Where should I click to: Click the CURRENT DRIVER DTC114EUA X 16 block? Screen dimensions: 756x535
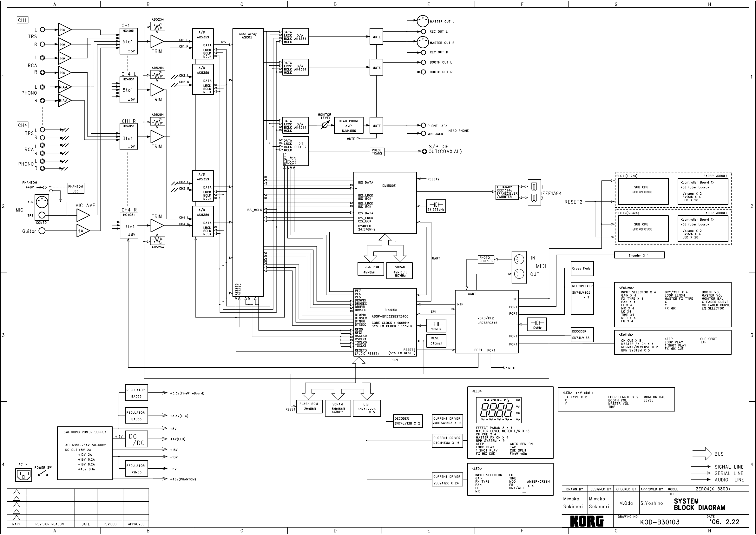(447, 440)
